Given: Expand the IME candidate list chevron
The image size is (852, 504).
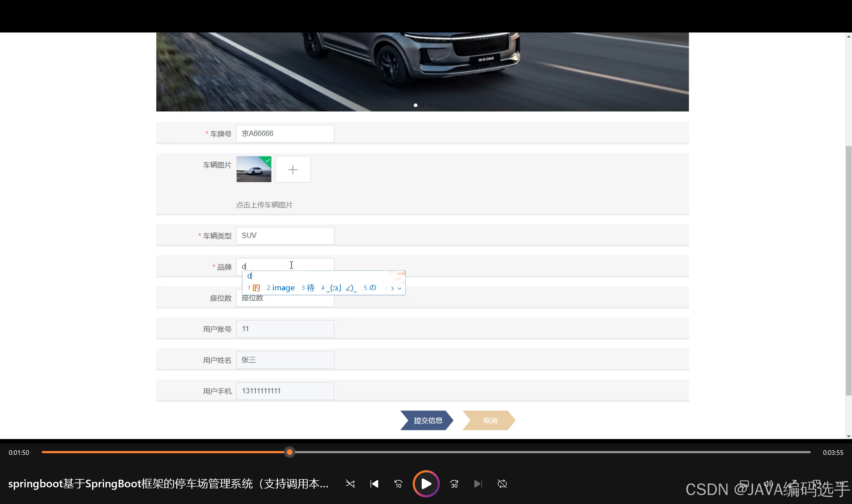Looking at the screenshot, I should click(x=400, y=288).
